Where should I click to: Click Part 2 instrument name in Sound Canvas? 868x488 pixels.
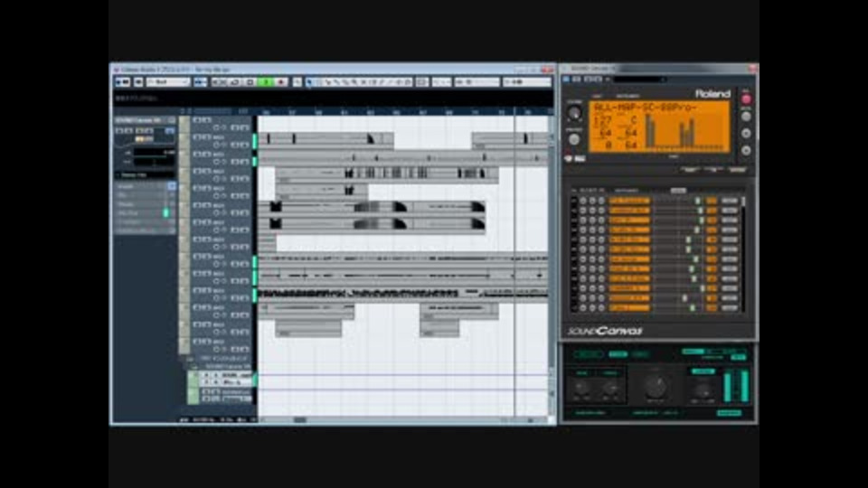click(x=629, y=211)
